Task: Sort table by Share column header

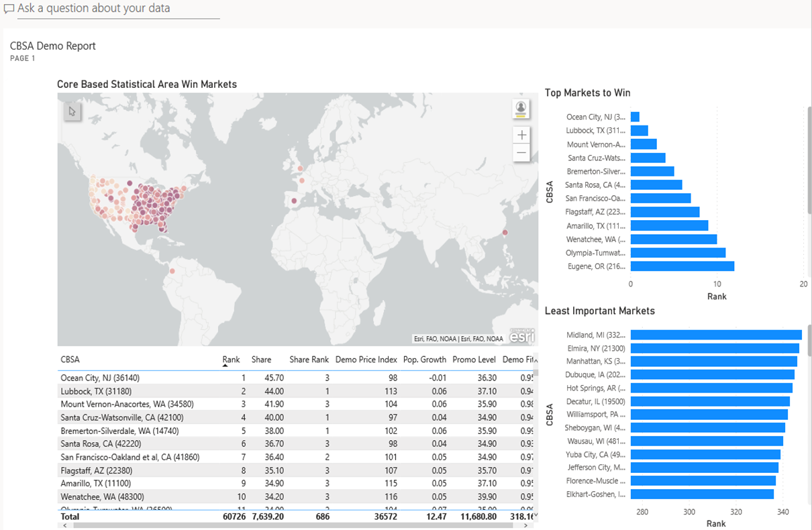Action: [x=261, y=360]
